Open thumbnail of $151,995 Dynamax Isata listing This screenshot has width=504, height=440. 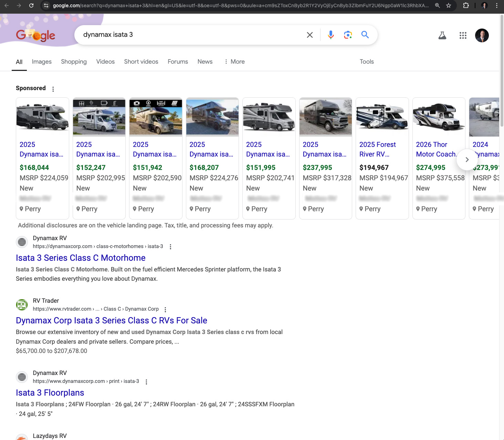[x=269, y=117]
